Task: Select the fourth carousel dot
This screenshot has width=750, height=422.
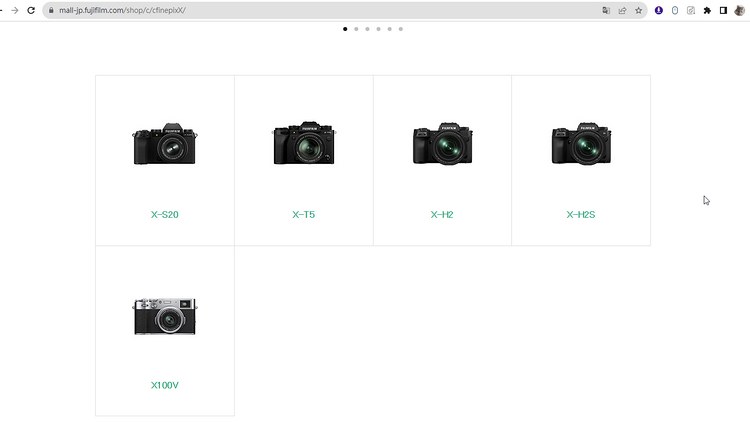Action: [378, 29]
